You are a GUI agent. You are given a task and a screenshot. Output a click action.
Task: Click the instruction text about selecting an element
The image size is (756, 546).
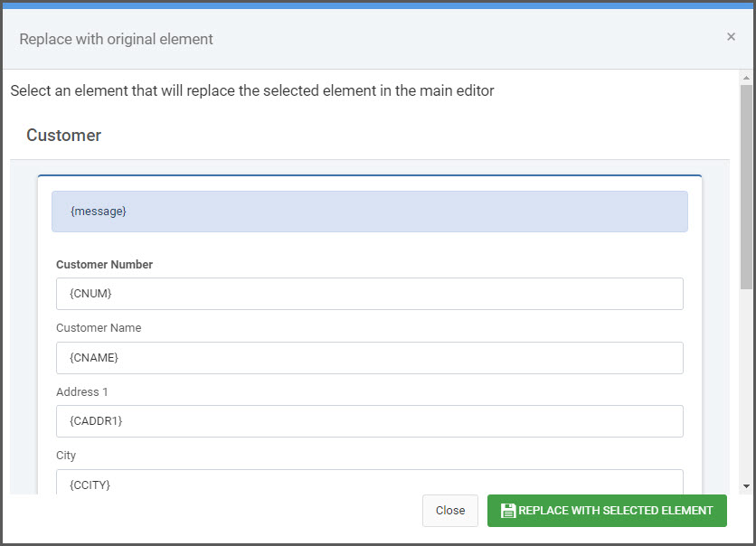[252, 90]
